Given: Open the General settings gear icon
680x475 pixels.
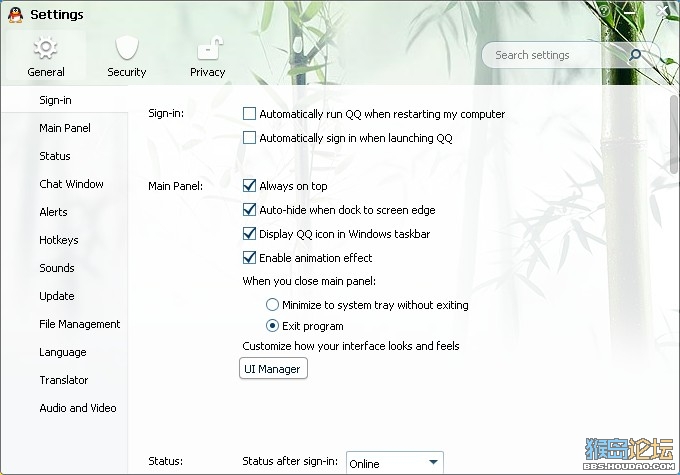Looking at the screenshot, I should click(x=46, y=48).
